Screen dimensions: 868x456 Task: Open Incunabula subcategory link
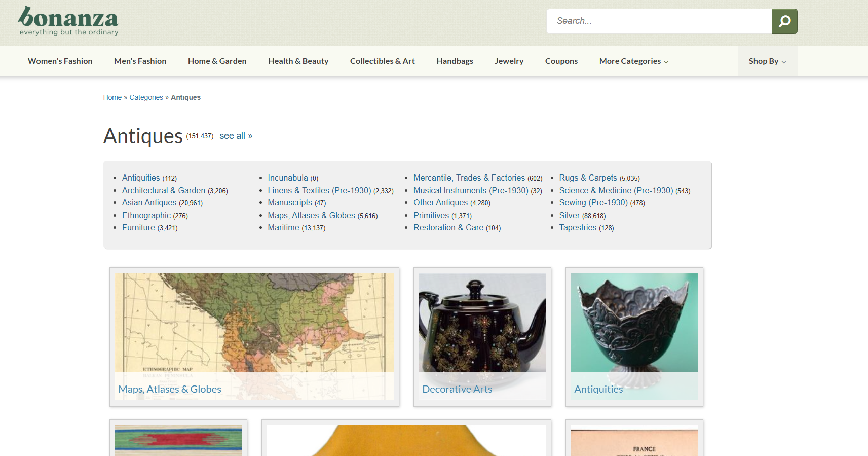288,178
